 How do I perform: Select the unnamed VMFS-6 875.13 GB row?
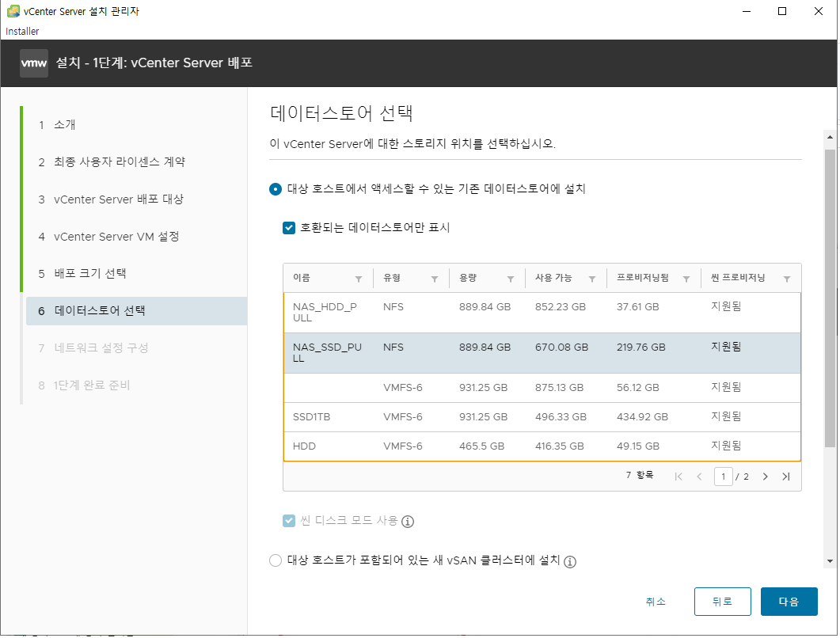542,388
